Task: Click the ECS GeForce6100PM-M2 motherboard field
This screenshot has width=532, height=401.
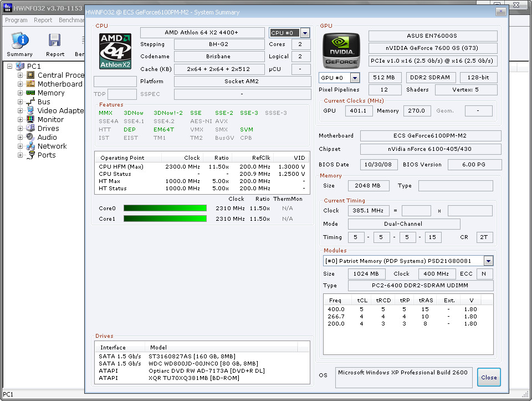Action: point(430,135)
